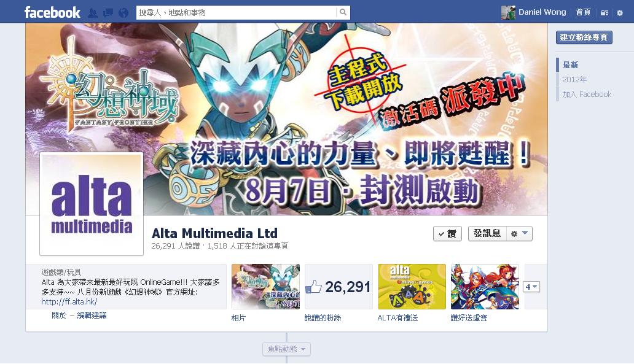Open the 焦點動態 highlights dropdown
This screenshot has height=364, width=634.
pos(286,349)
